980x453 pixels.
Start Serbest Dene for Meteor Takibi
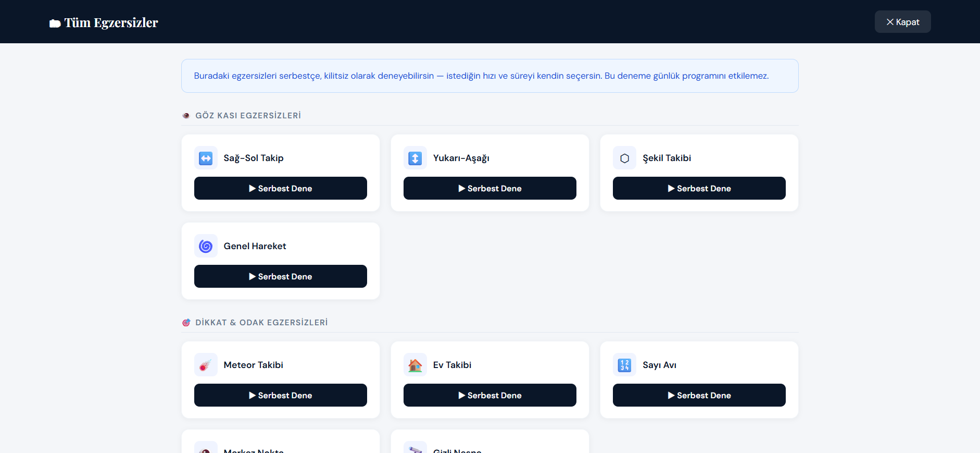click(x=281, y=395)
